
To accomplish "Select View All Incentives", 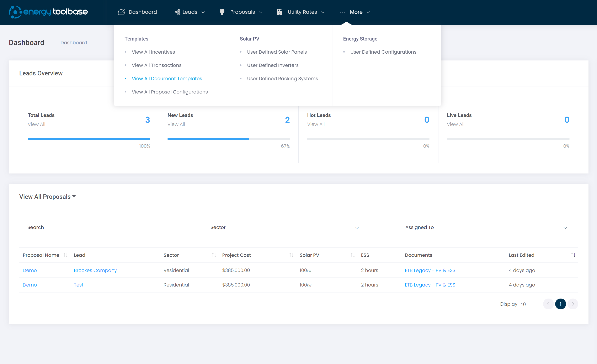I will (x=153, y=52).
